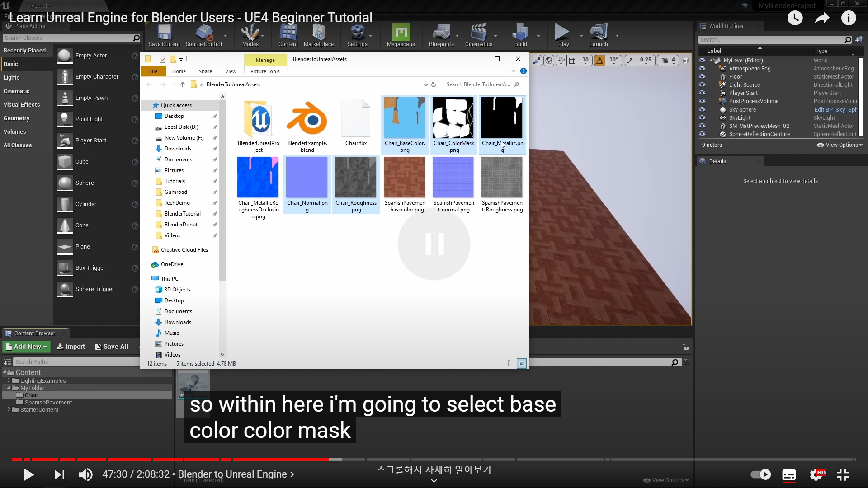Click Save All in Content Browser

tap(112, 347)
